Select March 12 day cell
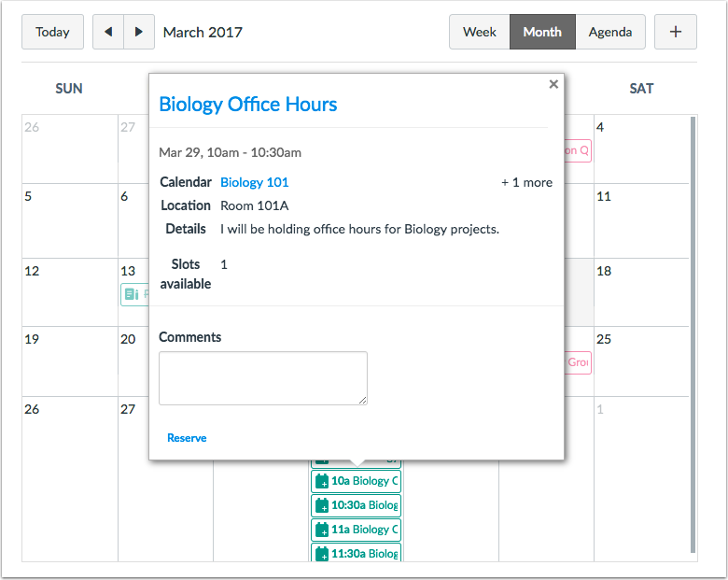This screenshot has width=728, height=580. pyautogui.click(x=70, y=292)
